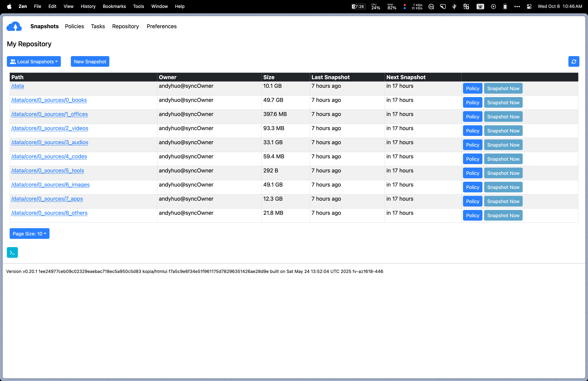Screen dimensions: 588x381
Task: Open the /data/core/0_sources/2_videos path link
Action: (50, 128)
